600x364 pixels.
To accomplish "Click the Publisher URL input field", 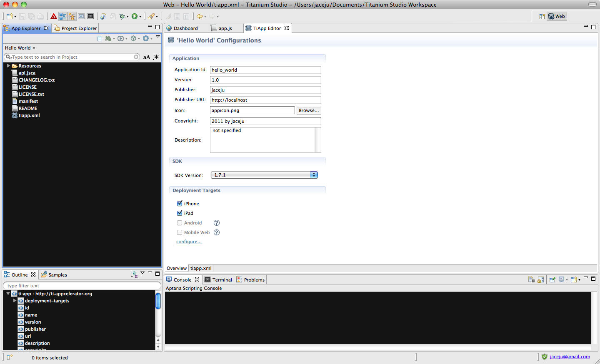I will tap(265, 100).
